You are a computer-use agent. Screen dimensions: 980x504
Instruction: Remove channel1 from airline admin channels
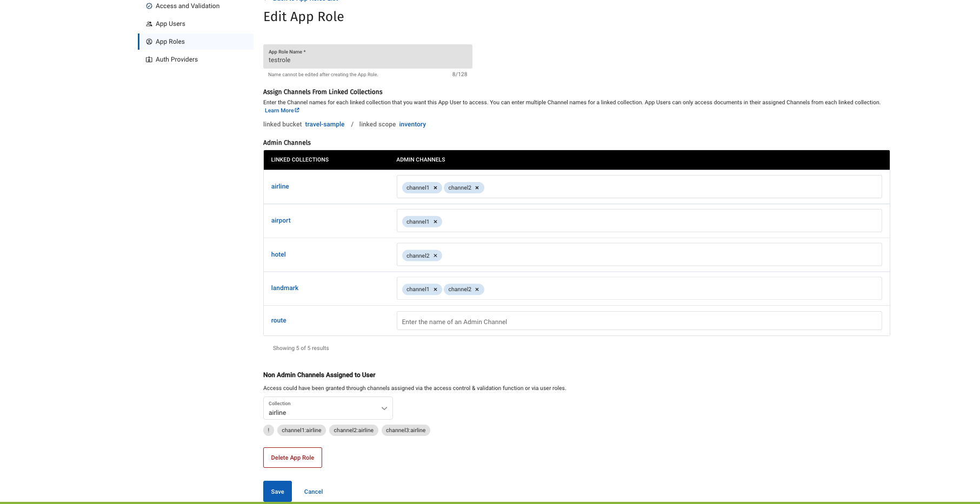435,187
